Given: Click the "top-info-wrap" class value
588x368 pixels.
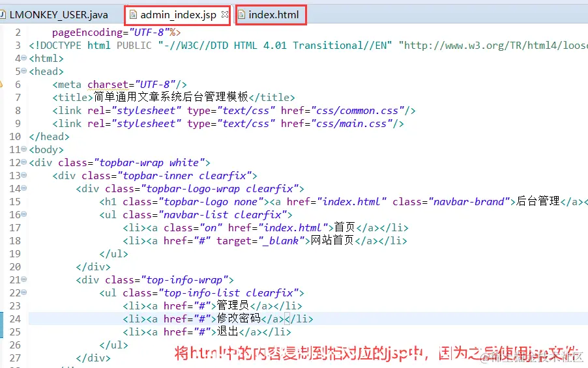Looking at the screenshot, I should coord(184,280).
